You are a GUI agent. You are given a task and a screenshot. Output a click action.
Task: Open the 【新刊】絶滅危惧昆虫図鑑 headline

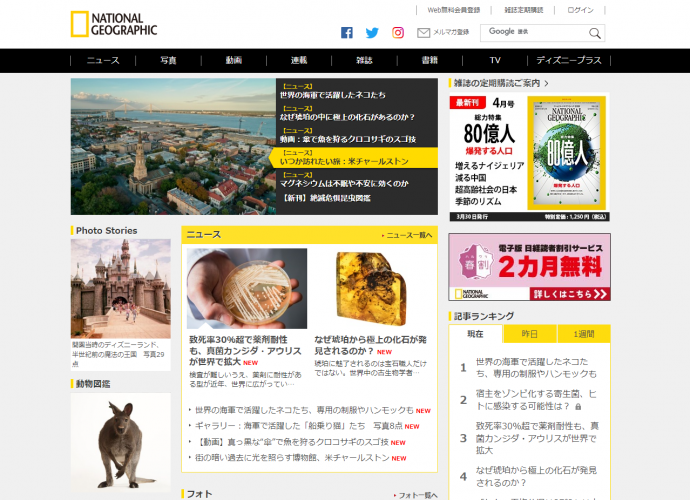(x=326, y=198)
